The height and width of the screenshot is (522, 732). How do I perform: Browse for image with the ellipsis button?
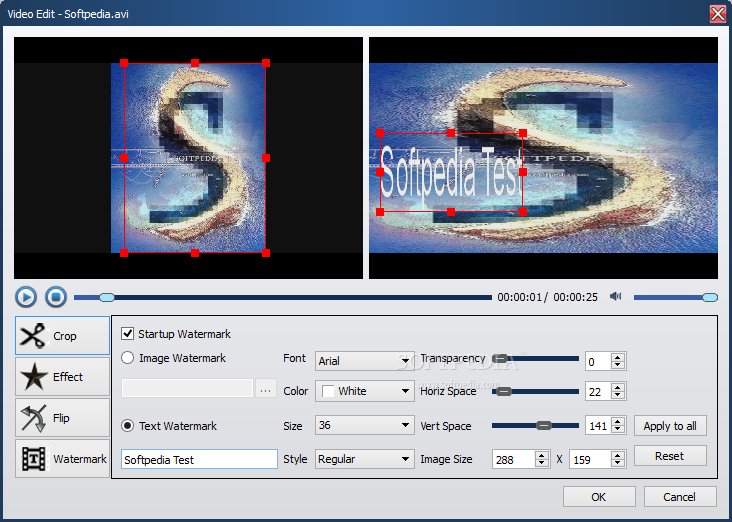pyautogui.click(x=266, y=388)
